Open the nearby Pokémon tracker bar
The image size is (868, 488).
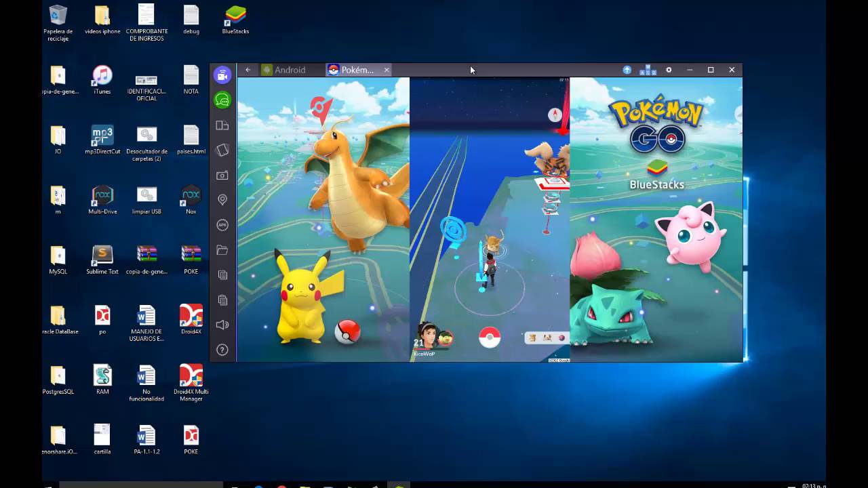(x=547, y=338)
